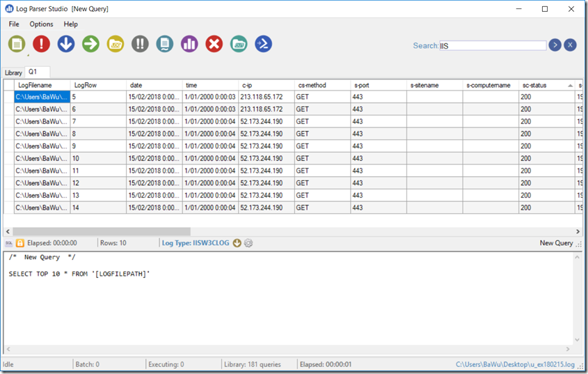
Task: Click cs-method GET cell in LogRow 12
Action: coord(322,183)
